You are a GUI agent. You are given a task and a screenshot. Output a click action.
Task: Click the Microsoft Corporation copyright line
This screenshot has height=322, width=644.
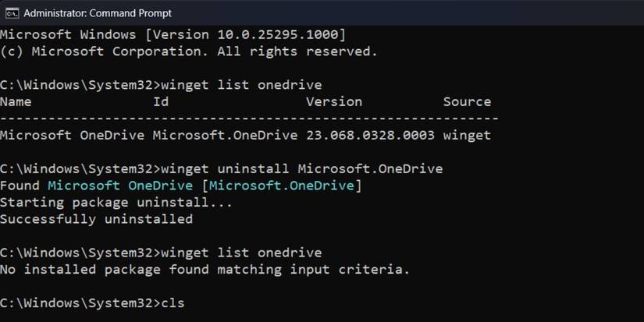(189, 51)
